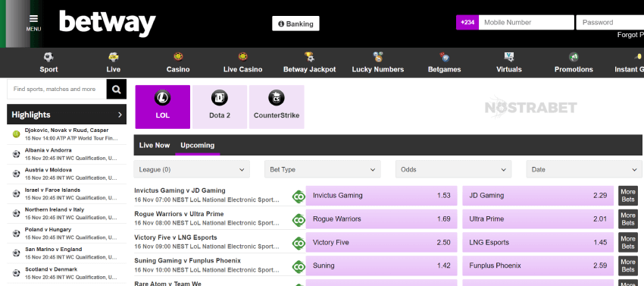The height and width of the screenshot is (286, 644).
Task: Click the Password field
Action: coord(610,23)
